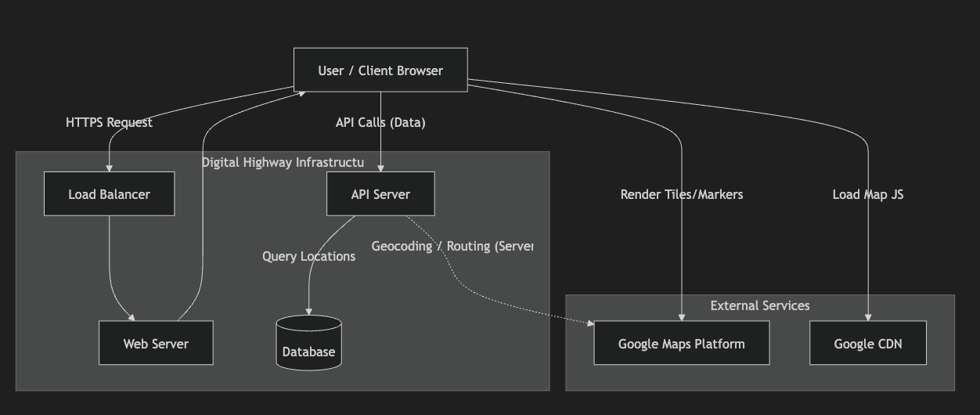Click the Database cylinder shape
The image size is (980, 415).
pyautogui.click(x=308, y=345)
